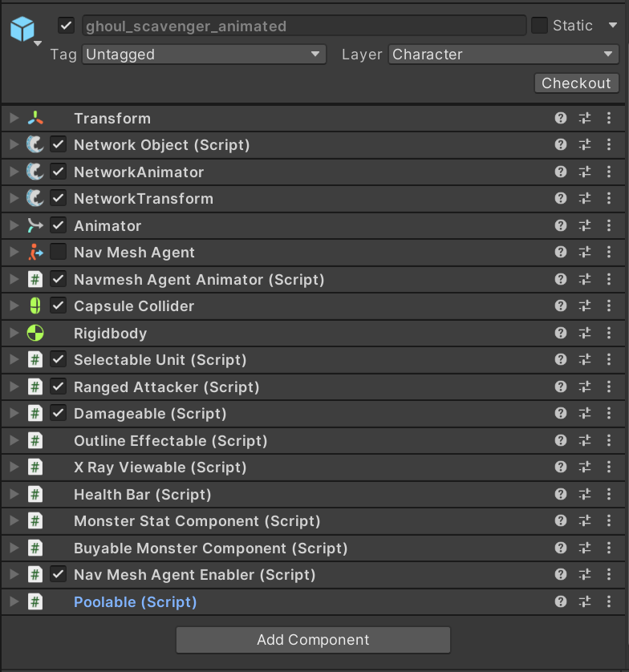Click the ghoul_scavenger_animated name field
The height and width of the screenshot is (672, 629).
click(304, 26)
